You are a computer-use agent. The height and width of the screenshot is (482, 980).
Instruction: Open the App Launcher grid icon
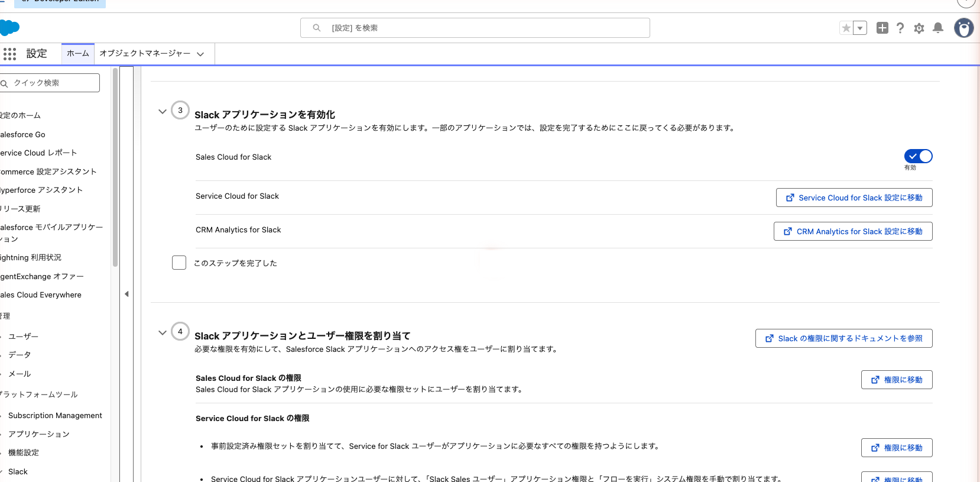9,54
